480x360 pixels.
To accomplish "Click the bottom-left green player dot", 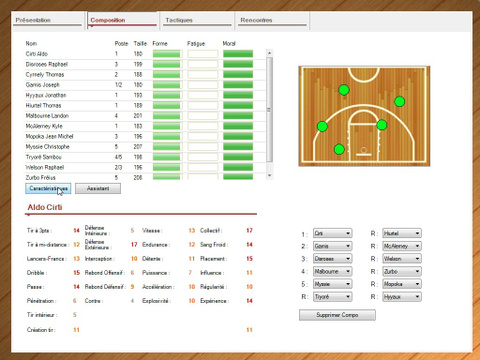I will tap(339, 149).
